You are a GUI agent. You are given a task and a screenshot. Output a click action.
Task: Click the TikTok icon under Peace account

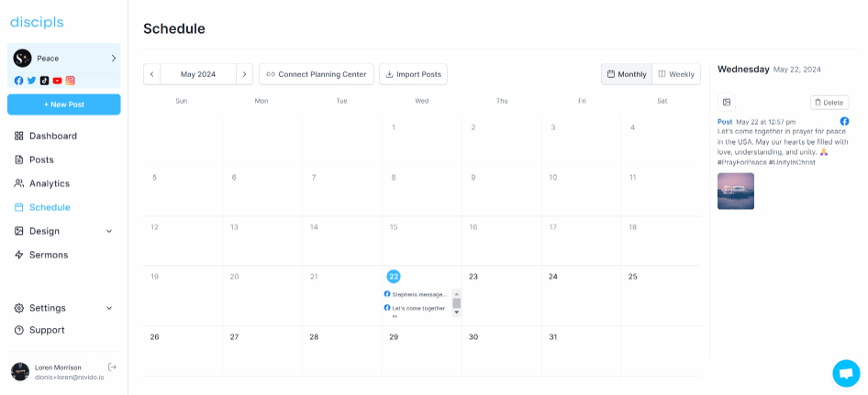coord(44,81)
